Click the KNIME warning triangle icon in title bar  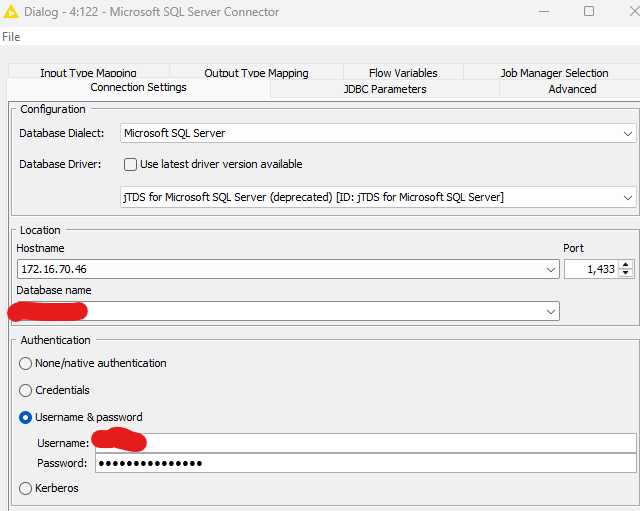pos(11,12)
